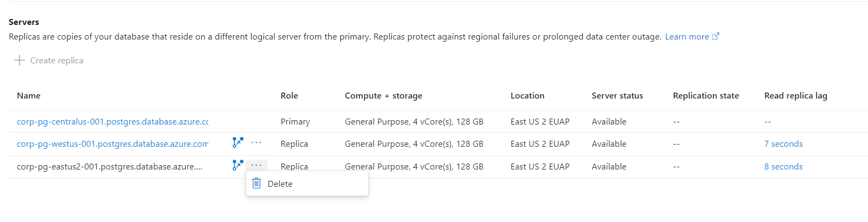This screenshot has width=868, height=222.
Task: Click the Server status column header
Action: [617, 96]
